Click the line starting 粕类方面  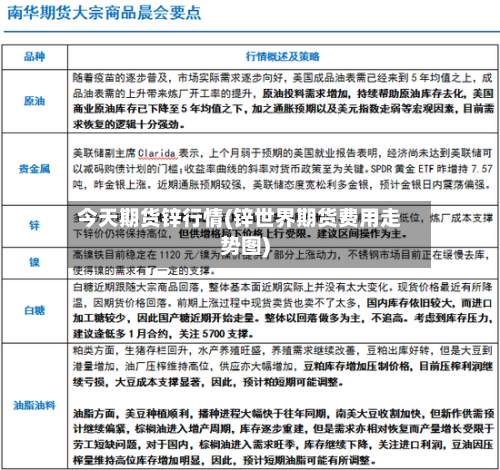(x=283, y=350)
